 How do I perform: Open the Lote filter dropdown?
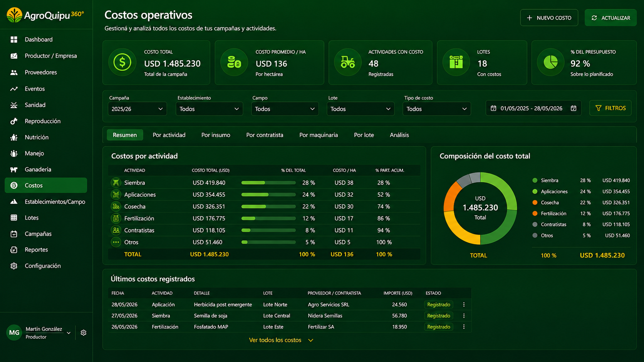pyautogui.click(x=361, y=109)
